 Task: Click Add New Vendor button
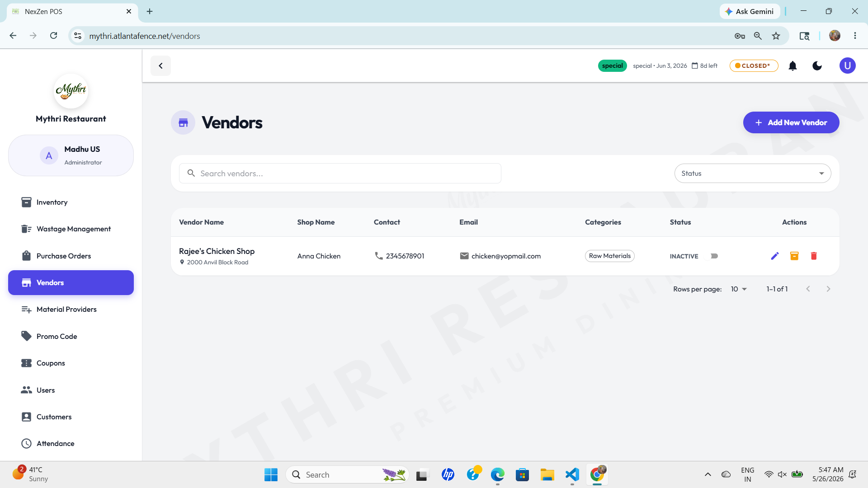[791, 122]
